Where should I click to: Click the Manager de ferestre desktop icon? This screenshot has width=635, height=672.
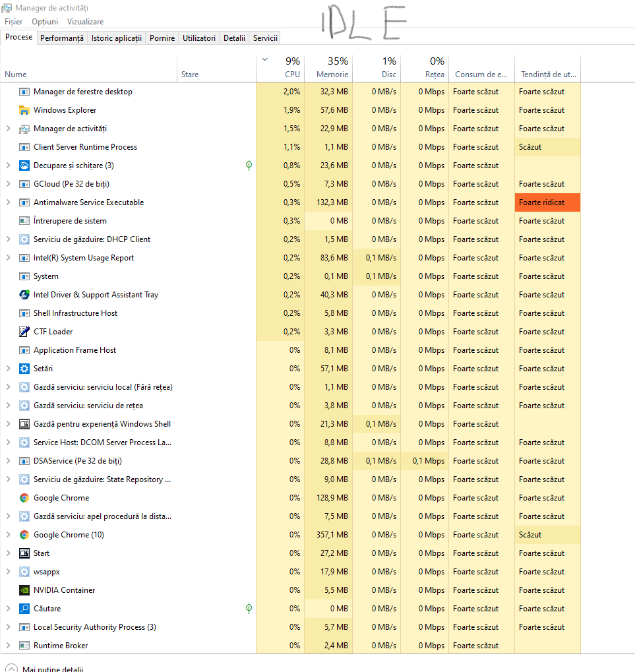coord(24,92)
